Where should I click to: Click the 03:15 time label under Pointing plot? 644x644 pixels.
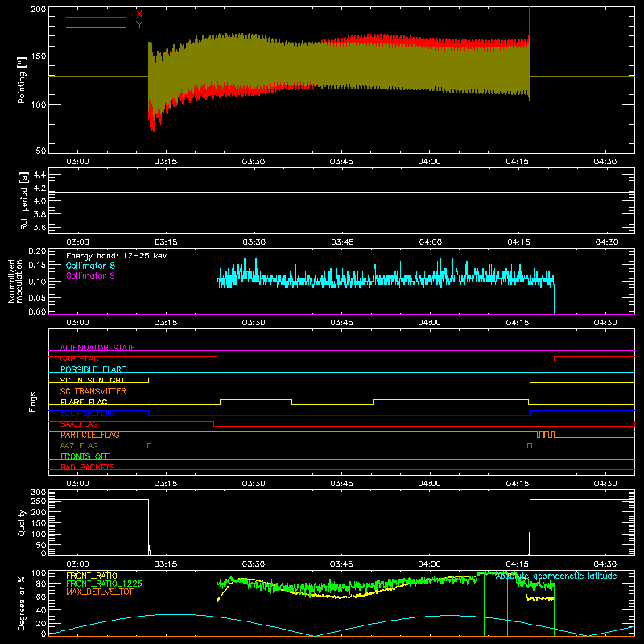166,162
